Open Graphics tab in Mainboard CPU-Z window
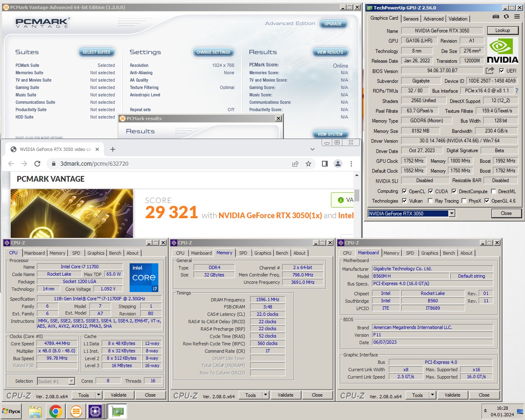Viewport: 525px width, 420px height. pyautogui.click(x=429, y=253)
